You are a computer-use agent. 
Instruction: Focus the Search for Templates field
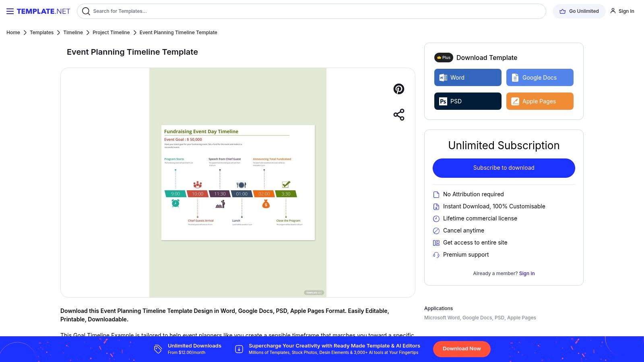pyautogui.click(x=311, y=11)
